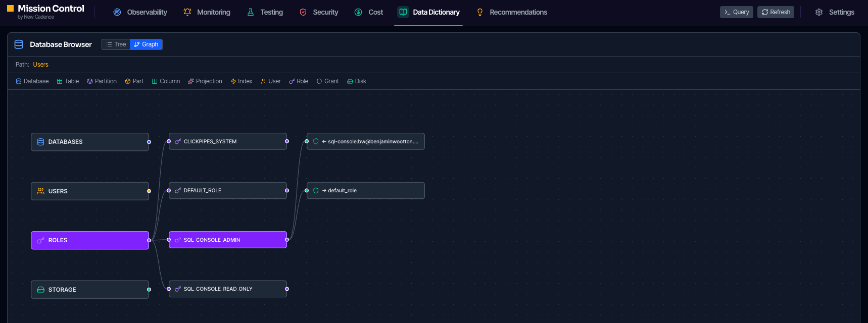The image size is (868, 323).
Task: Click the Partition legend item
Action: [102, 81]
